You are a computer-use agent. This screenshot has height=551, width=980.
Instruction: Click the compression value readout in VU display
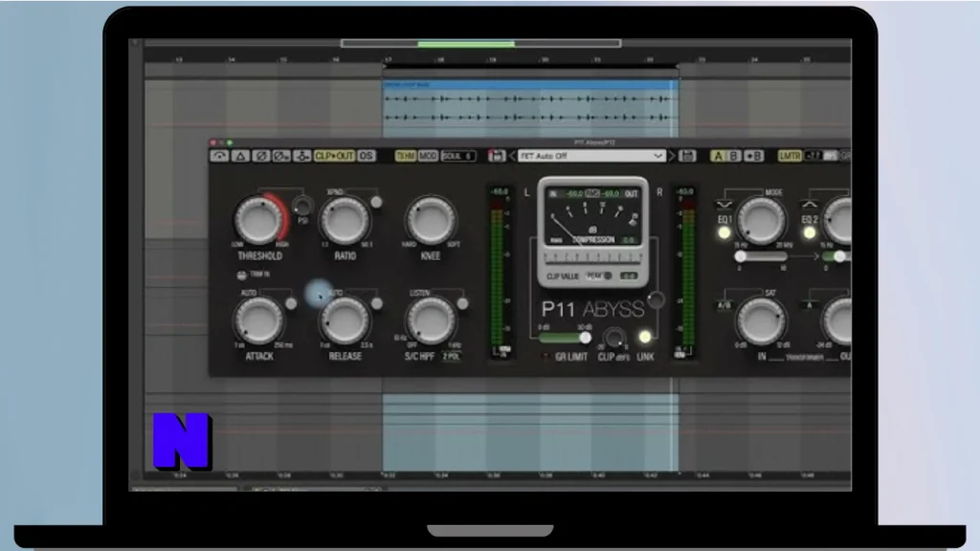[x=629, y=240]
